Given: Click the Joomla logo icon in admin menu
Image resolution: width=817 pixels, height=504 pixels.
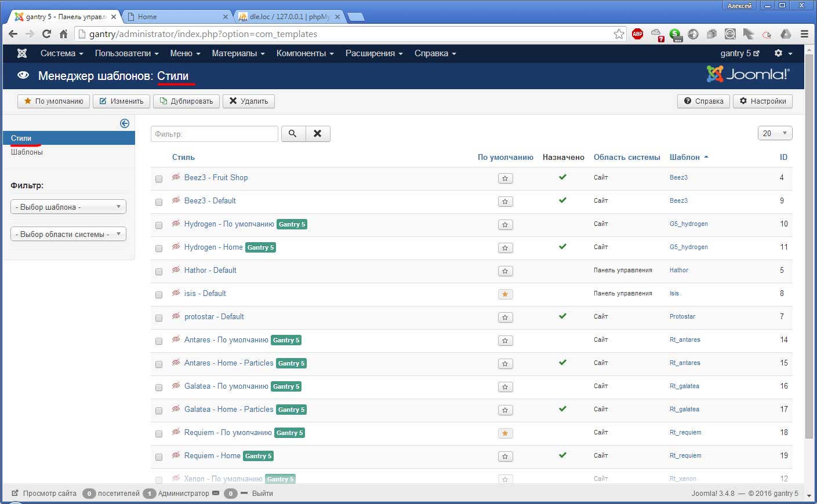Looking at the screenshot, I should click(22, 53).
